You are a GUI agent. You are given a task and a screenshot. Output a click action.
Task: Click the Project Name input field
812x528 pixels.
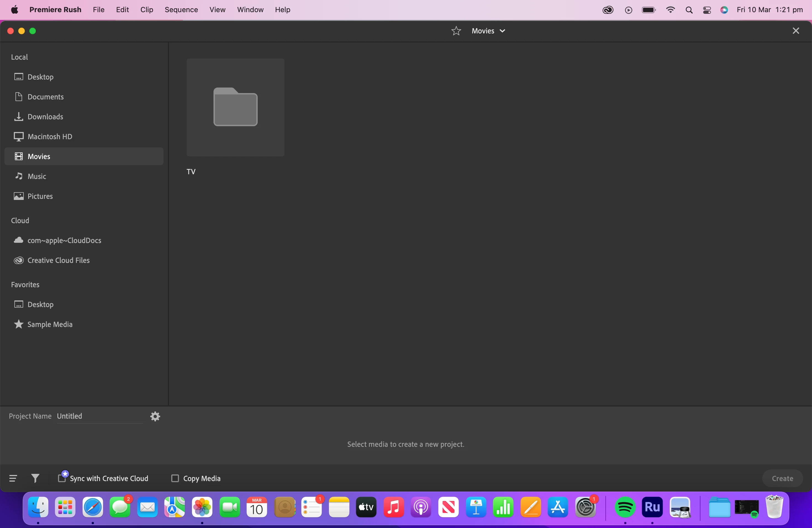99,416
